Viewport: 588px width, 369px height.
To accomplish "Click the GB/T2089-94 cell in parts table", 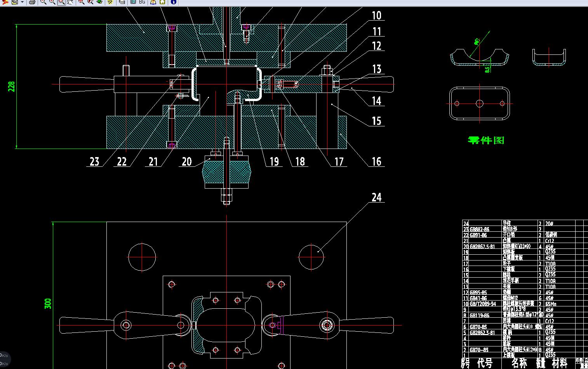I will pos(483,304).
